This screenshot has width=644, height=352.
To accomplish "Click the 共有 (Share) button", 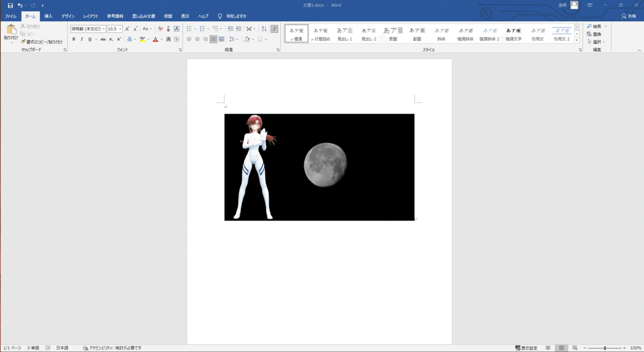I will [x=628, y=16].
